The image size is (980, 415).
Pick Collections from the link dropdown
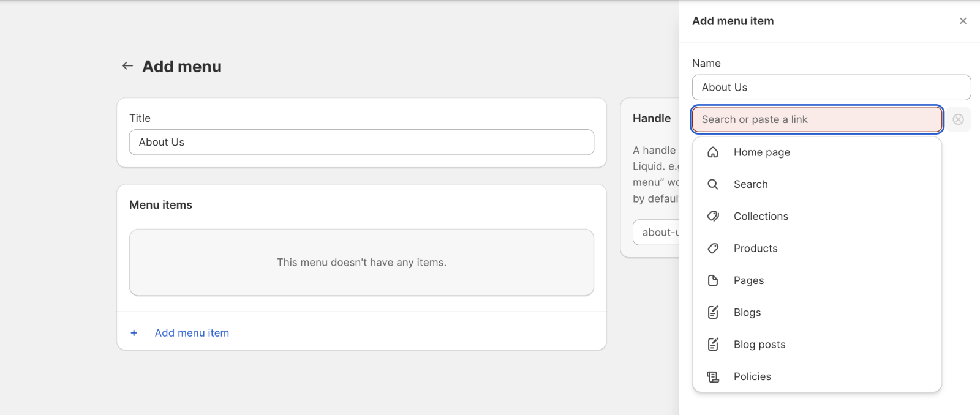817,216
